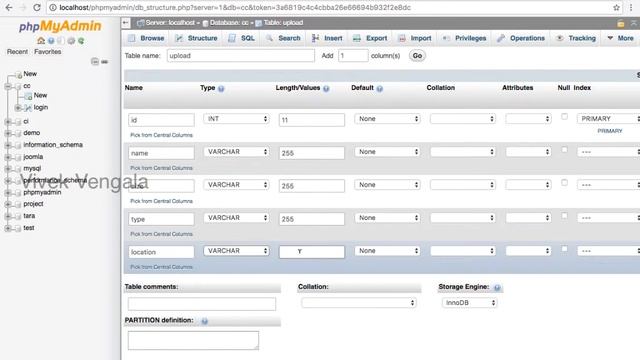Open the Insert tab
This screenshot has height=360, width=640.
[x=327, y=38]
